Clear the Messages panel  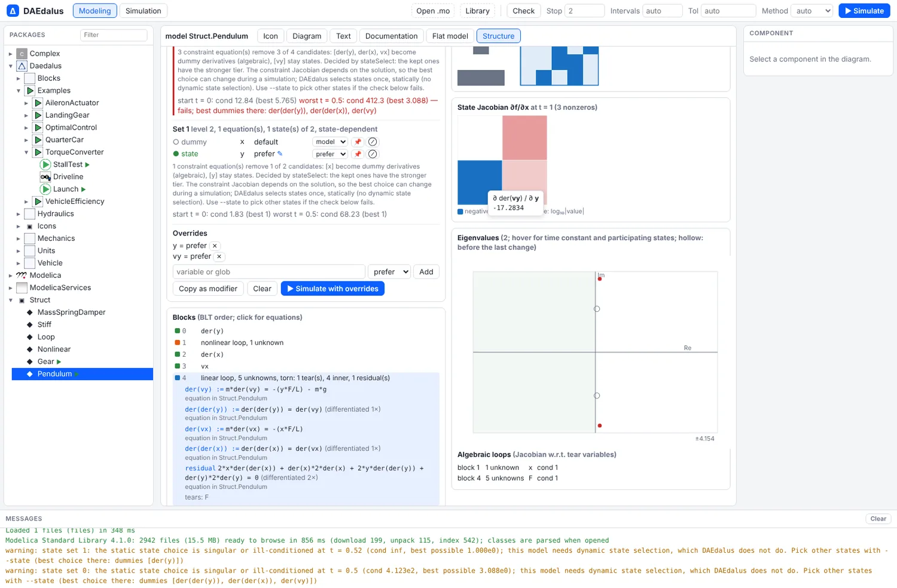coord(878,519)
